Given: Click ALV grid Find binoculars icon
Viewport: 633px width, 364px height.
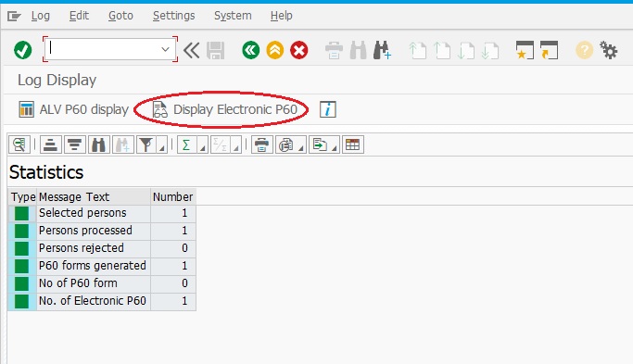Looking at the screenshot, I should [x=98, y=144].
